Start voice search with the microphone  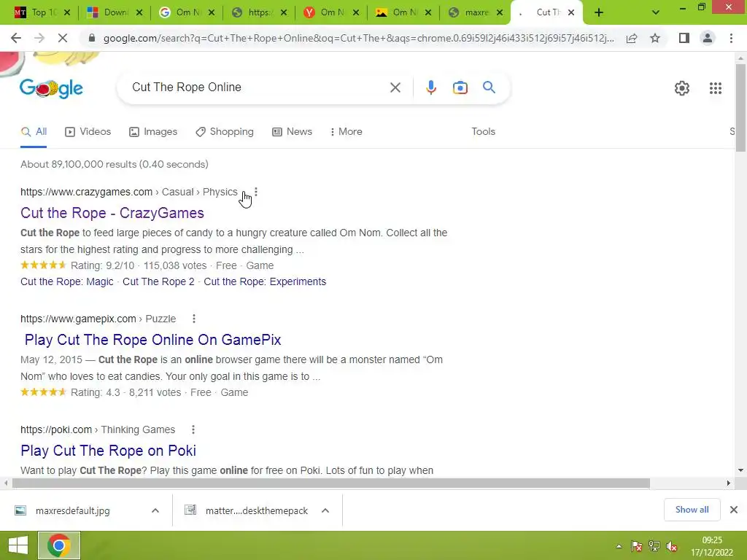tap(430, 87)
